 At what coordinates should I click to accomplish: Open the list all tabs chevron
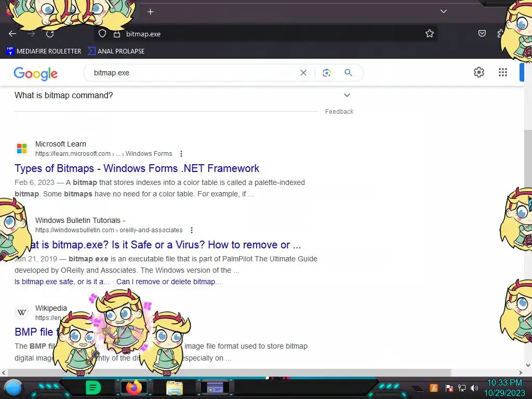[444, 11]
